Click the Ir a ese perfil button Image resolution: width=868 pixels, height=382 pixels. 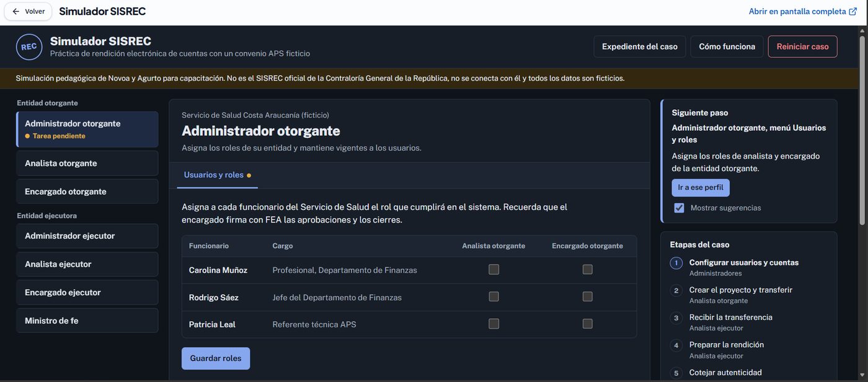click(x=701, y=187)
